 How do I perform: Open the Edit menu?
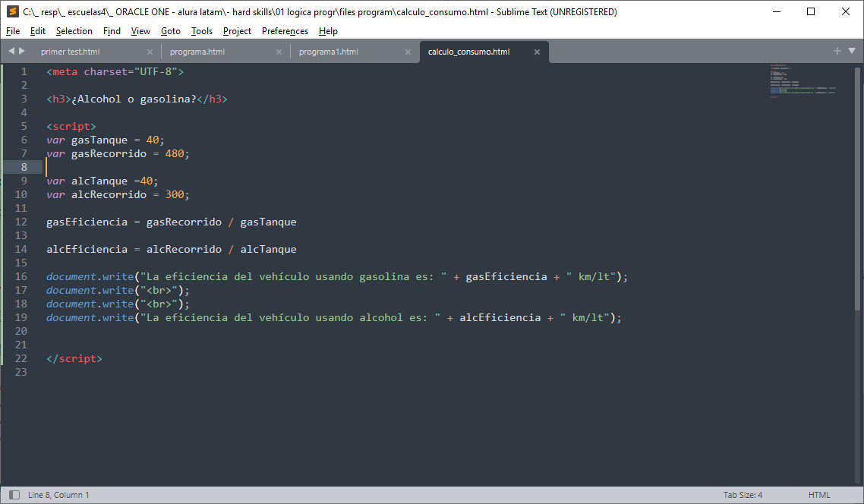pyautogui.click(x=37, y=31)
